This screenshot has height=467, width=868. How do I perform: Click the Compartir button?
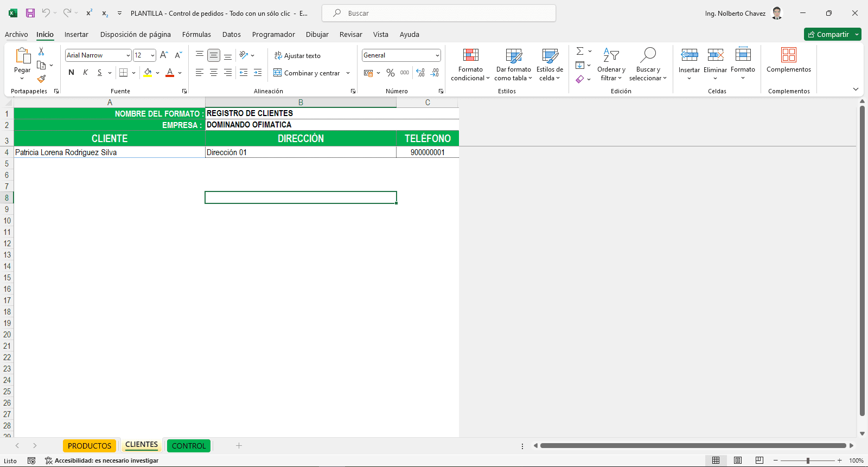pyautogui.click(x=828, y=34)
